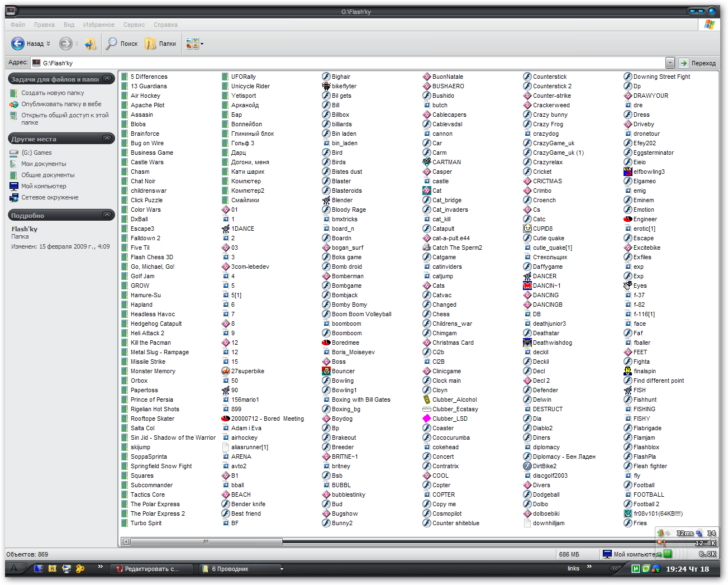728x585 pixels.
Task: Click the Views toolbar icon
Action: pos(192,43)
